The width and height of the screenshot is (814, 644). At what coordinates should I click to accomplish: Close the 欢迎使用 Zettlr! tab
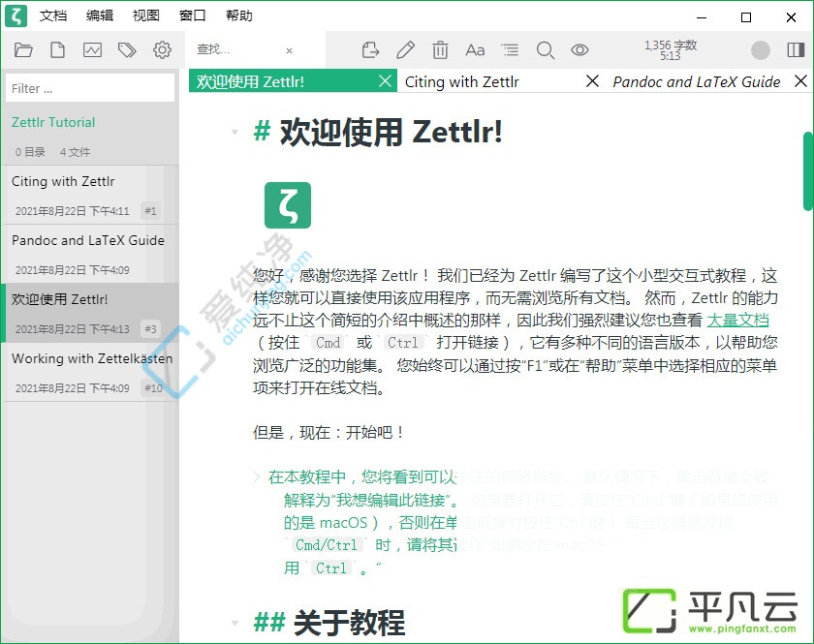(386, 81)
